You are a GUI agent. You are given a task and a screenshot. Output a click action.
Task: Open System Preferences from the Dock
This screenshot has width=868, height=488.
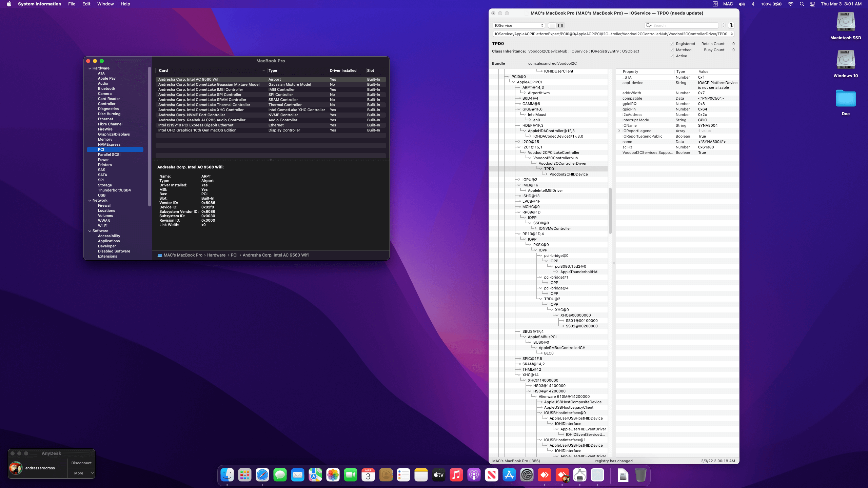(527, 475)
